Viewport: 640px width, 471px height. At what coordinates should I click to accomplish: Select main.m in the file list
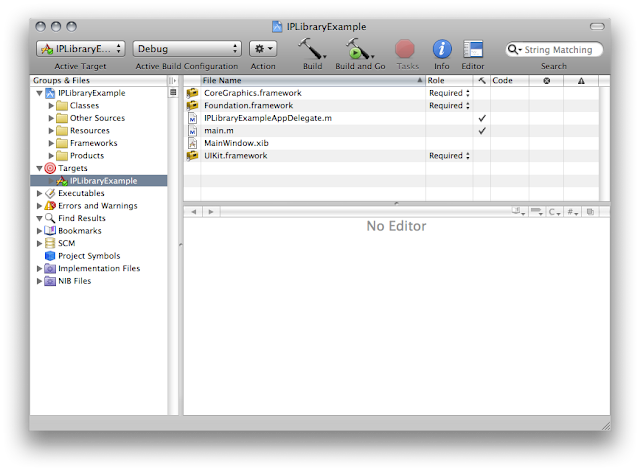[x=219, y=131]
